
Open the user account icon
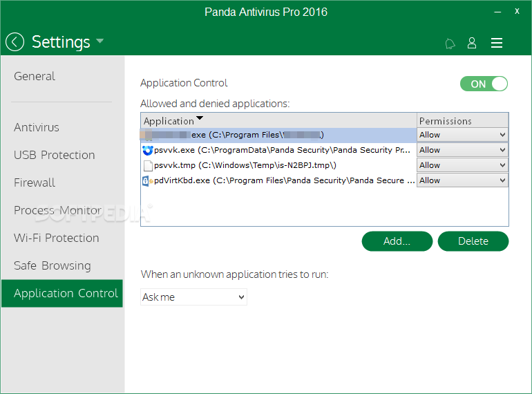pyautogui.click(x=472, y=43)
